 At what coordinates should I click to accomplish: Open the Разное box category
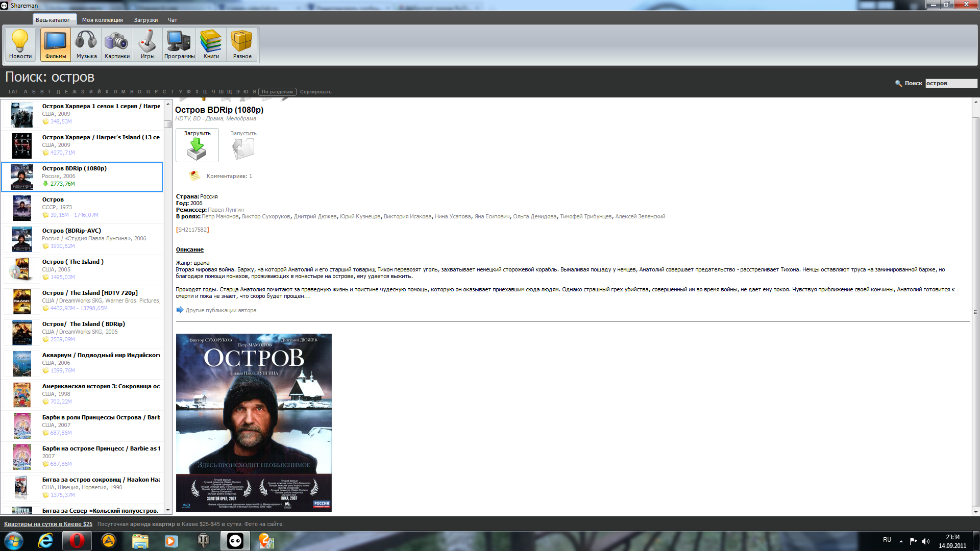[242, 44]
